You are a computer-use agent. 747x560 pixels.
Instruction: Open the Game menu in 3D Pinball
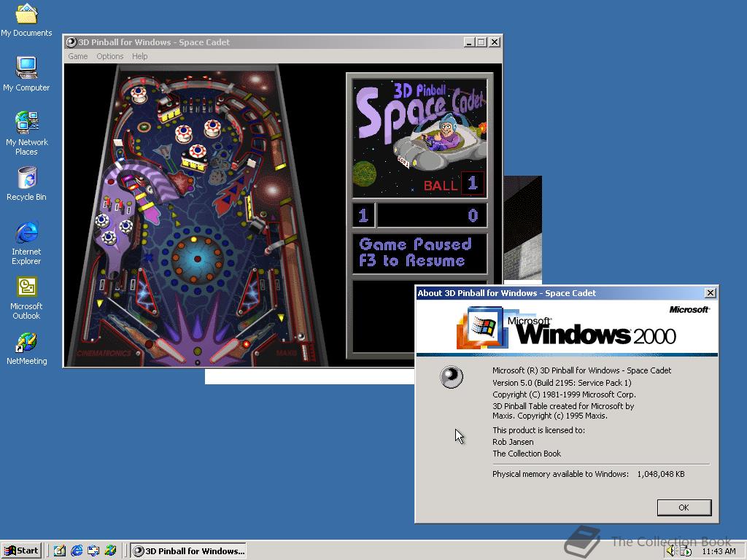[77, 56]
